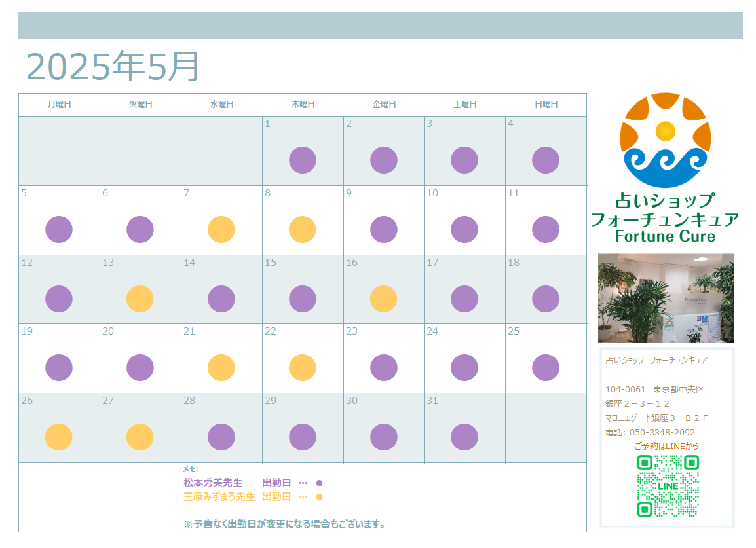The width and height of the screenshot is (756, 548).
Task: Click the phone number 050-3348-2092
Action: 662,432
